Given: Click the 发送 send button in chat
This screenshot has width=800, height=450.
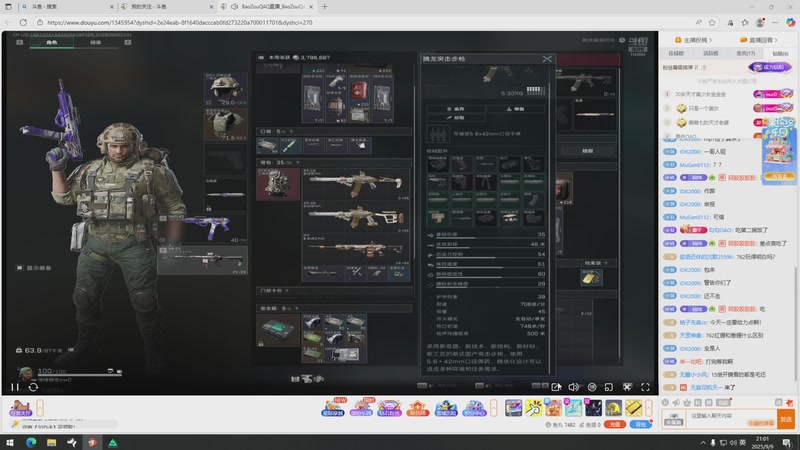Looking at the screenshot, I should click(x=786, y=419).
